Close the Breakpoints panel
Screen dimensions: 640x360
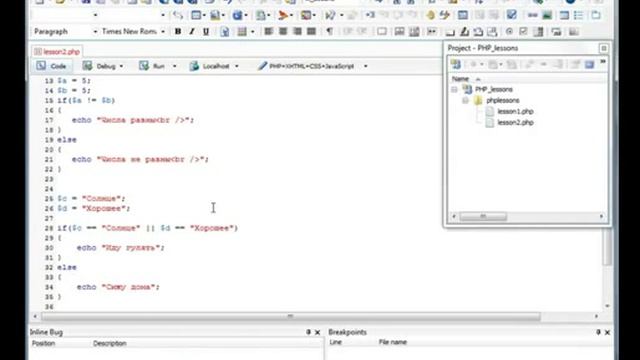[x=607, y=332]
